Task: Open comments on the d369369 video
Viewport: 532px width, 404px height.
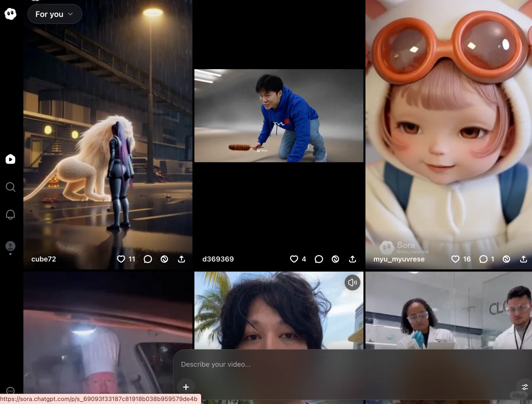Action: tap(319, 259)
